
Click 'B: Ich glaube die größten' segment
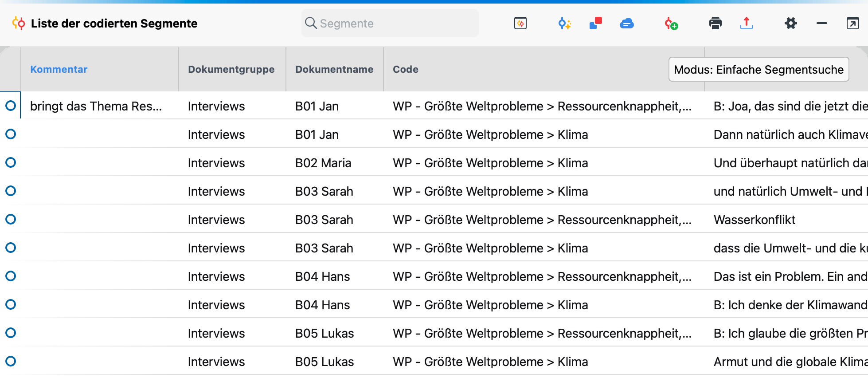pyautogui.click(x=790, y=334)
